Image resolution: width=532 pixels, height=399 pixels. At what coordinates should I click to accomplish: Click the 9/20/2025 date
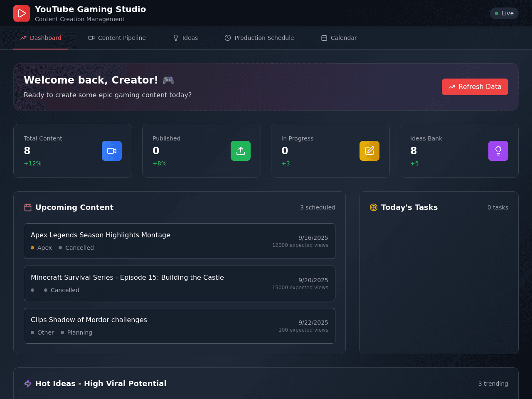click(313, 280)
